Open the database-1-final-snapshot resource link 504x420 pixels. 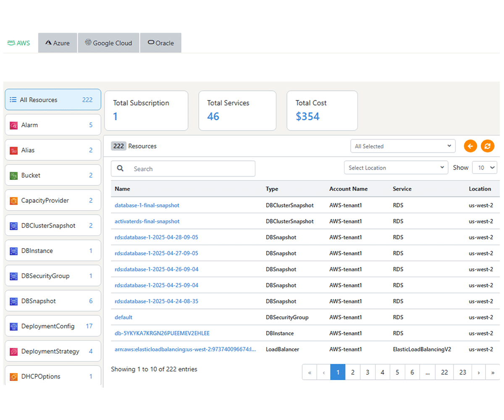(146, 205)
